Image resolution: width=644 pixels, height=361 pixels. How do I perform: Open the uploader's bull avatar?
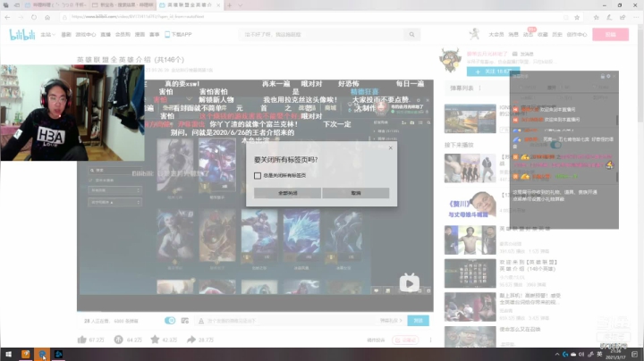coord(450,60)
